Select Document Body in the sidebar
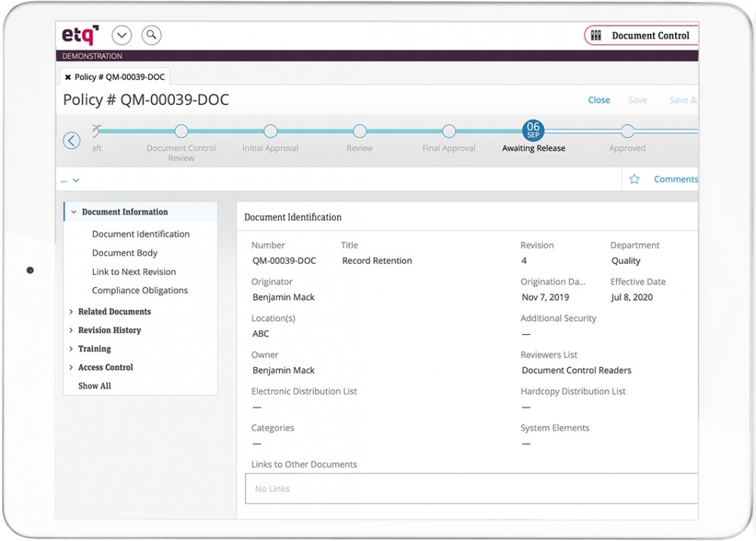 tap(124, 252)
